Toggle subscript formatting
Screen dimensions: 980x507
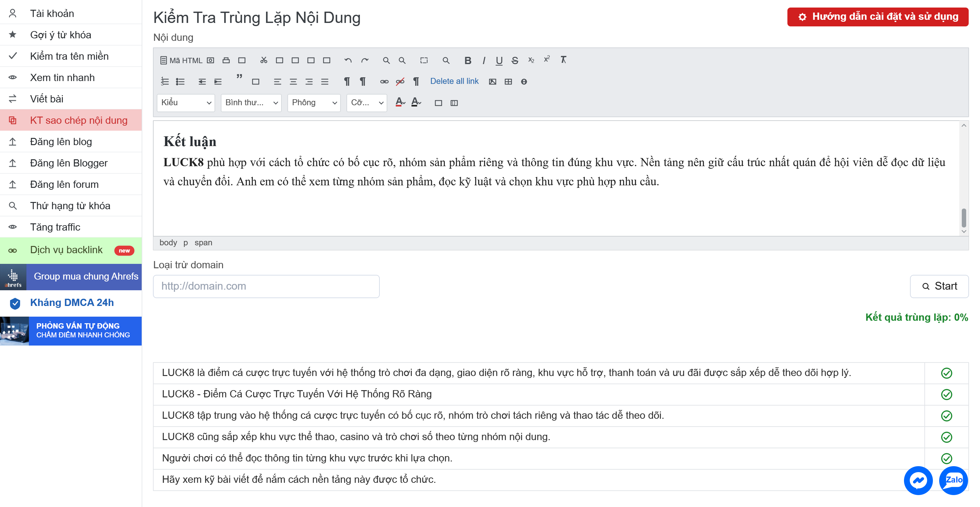pos(531,60)
